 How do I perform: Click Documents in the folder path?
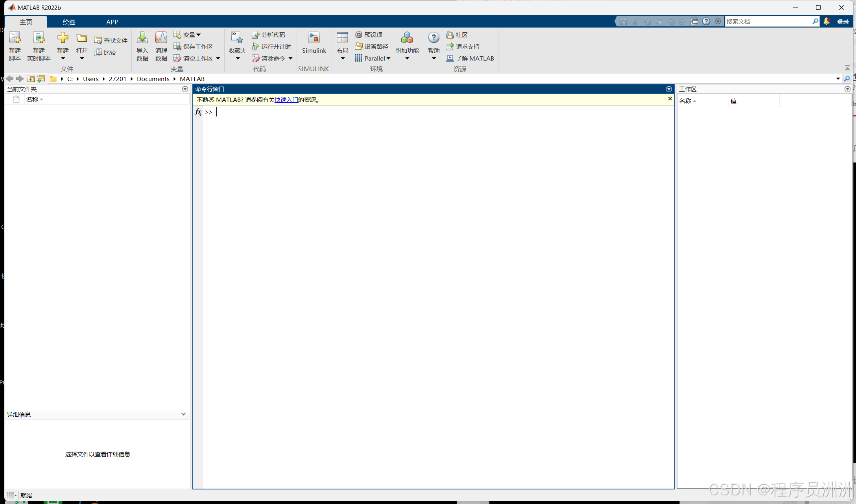point(153,79)
